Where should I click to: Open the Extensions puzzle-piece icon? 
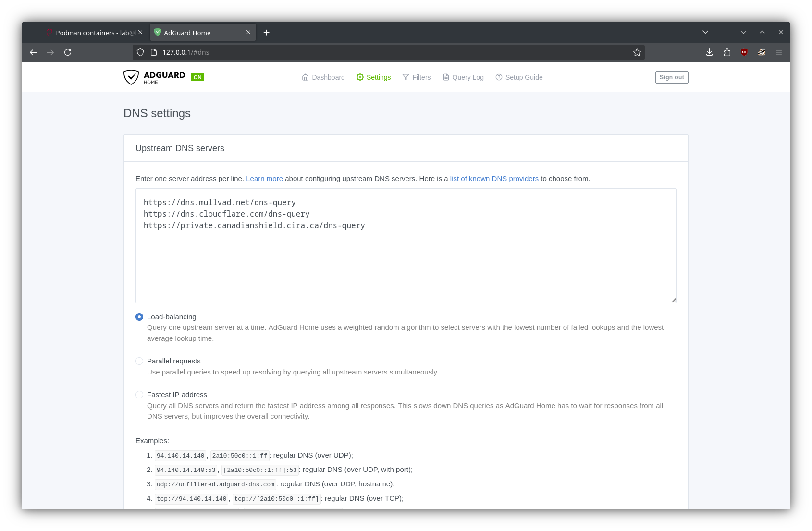[727, 52]
